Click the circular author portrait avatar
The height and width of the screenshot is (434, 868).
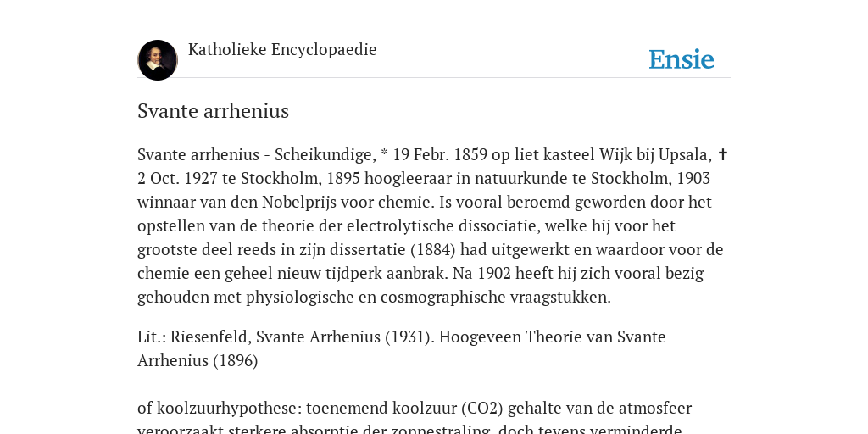158,60
